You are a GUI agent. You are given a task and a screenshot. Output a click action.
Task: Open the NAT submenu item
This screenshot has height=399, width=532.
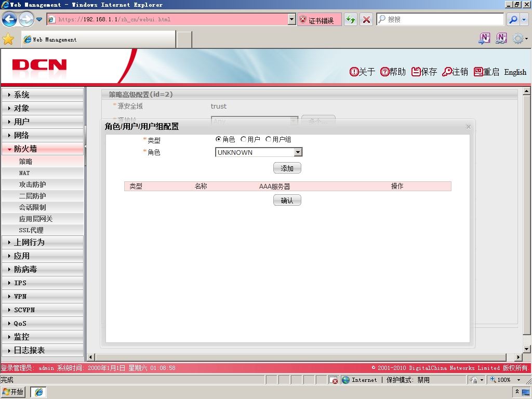(x=43, y=173)
